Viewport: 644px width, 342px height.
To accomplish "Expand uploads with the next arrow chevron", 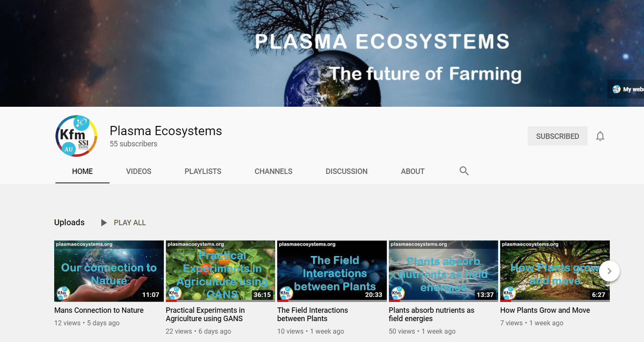I will [x=609, y=271].
